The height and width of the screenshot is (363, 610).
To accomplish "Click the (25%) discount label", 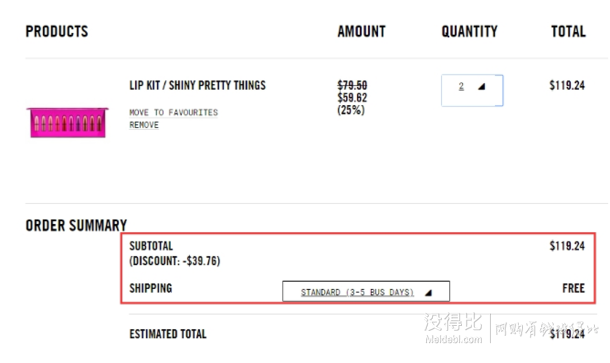I will tap(351, 110).
